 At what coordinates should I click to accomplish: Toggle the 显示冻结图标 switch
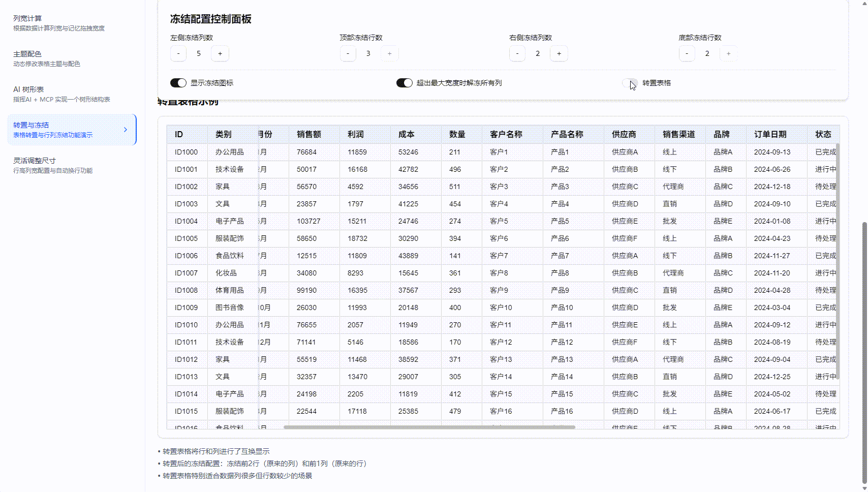pyautogui.click(x=178, y=83)
